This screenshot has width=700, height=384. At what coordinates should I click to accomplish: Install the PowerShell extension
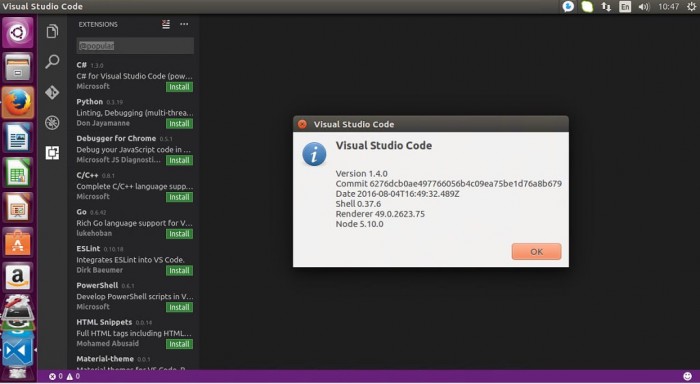point(179,307)
